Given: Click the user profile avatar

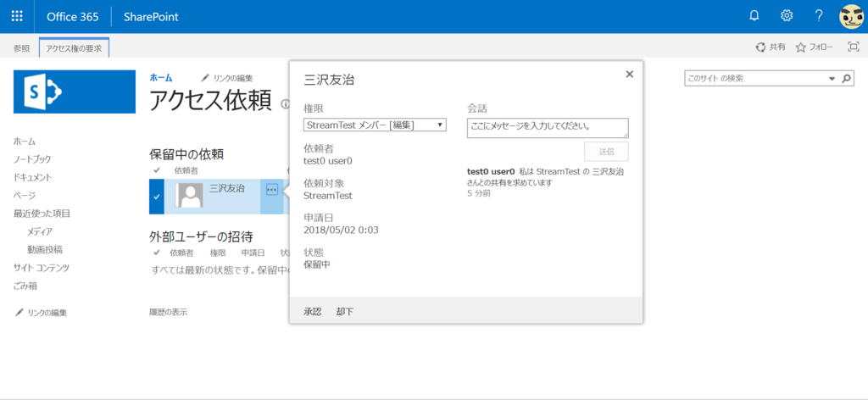Looking at the screenshot, I should [x=852, y=17].
